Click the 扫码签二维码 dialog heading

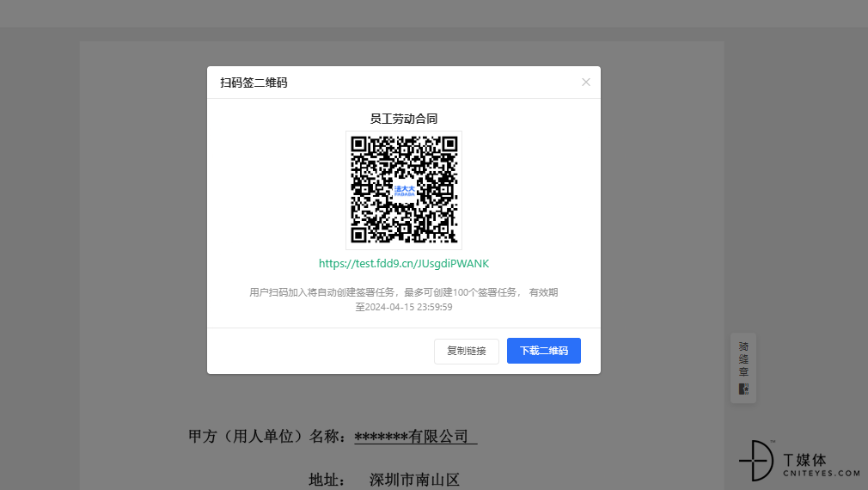(x=254, y=83)
